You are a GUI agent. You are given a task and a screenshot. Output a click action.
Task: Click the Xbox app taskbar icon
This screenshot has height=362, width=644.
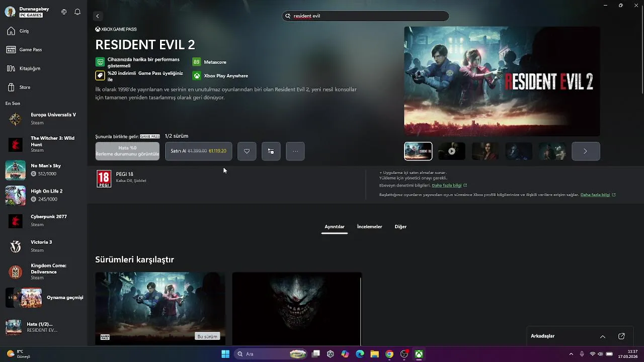click(x=419, y=354)
